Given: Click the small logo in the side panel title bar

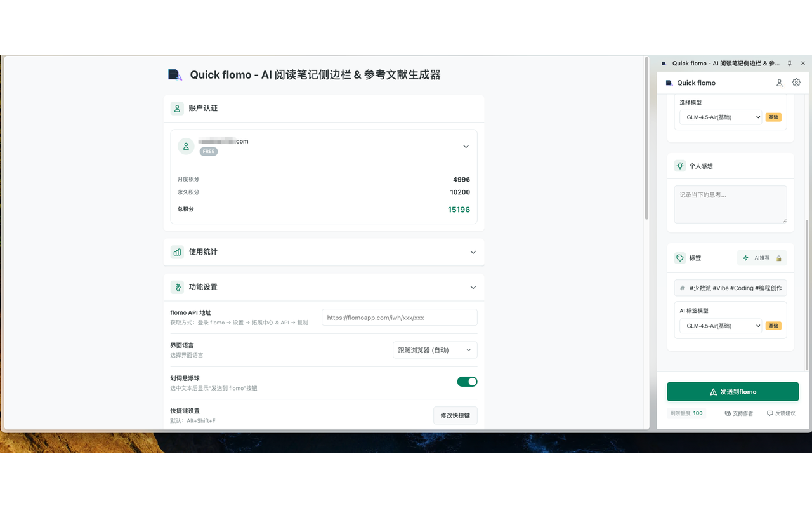Looking at the screenshot, I should tap(664, 63).
